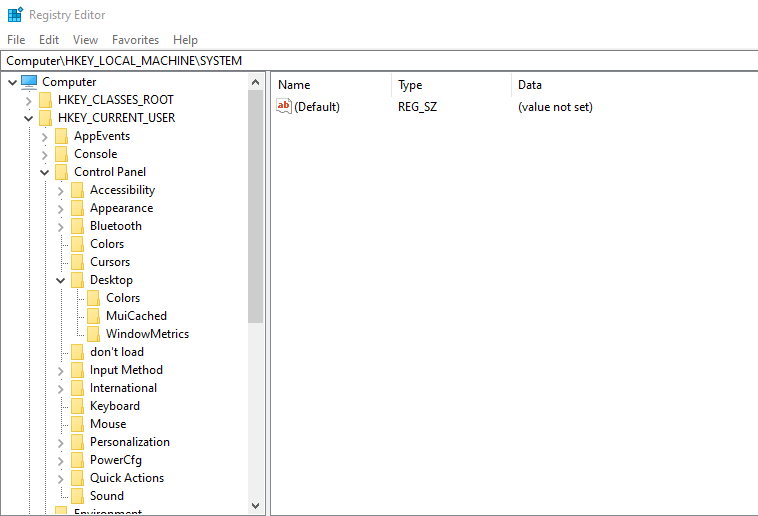Select the Personalization key label

pyautogui.click(x=130, y=442)
